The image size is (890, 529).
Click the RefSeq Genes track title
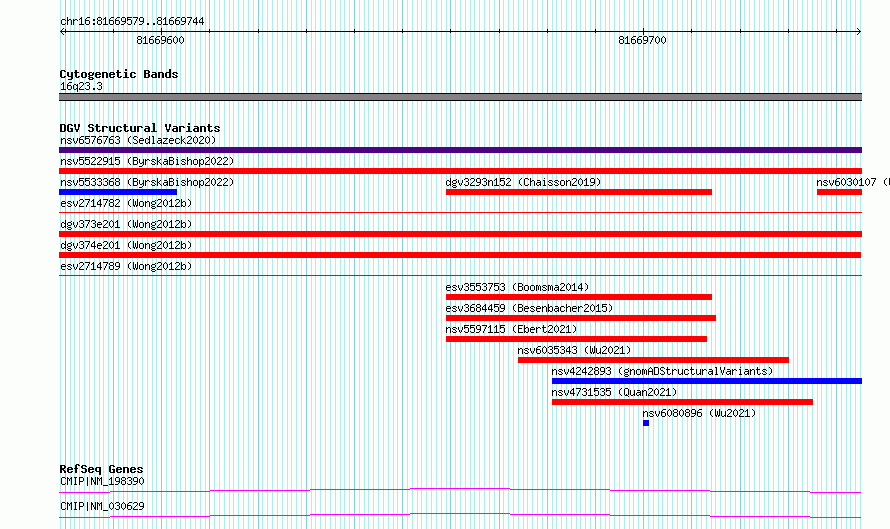coord(101,469)
